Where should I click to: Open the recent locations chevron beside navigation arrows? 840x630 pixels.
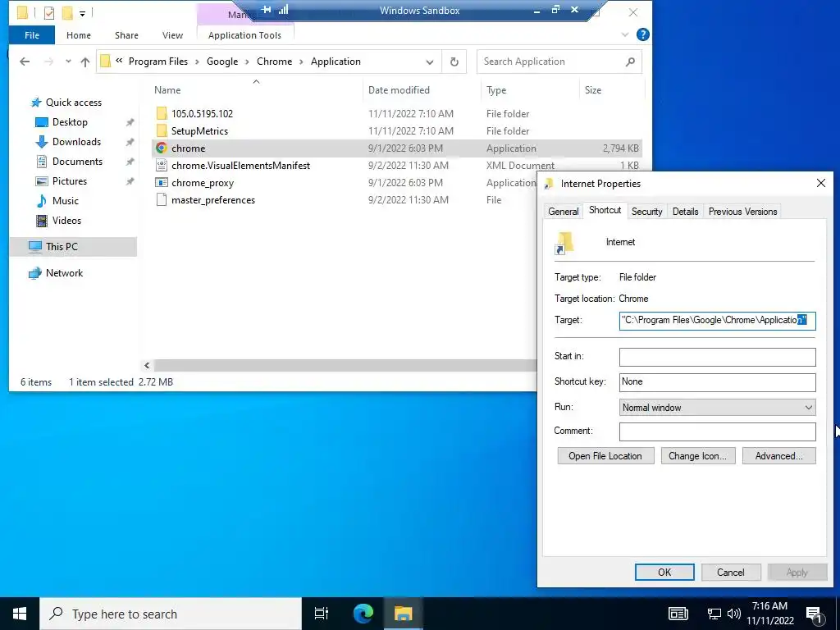click(68, 62)
